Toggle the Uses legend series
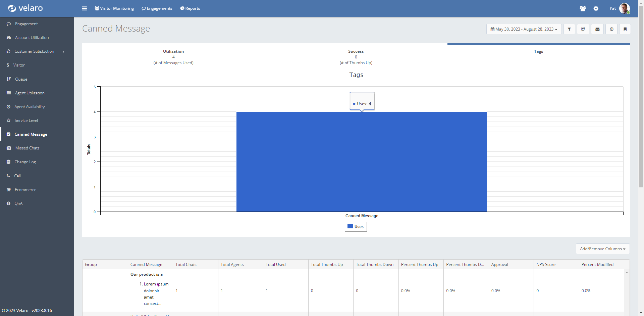The width and height of the screenshot is (644, 316). click(x=356, y=227)
